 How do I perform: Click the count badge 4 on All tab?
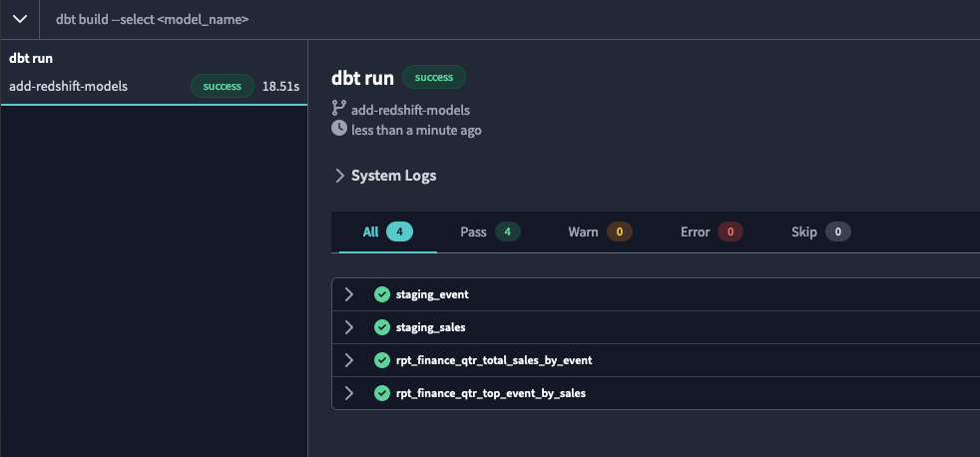pyautogui.click(x=399, y=231)
